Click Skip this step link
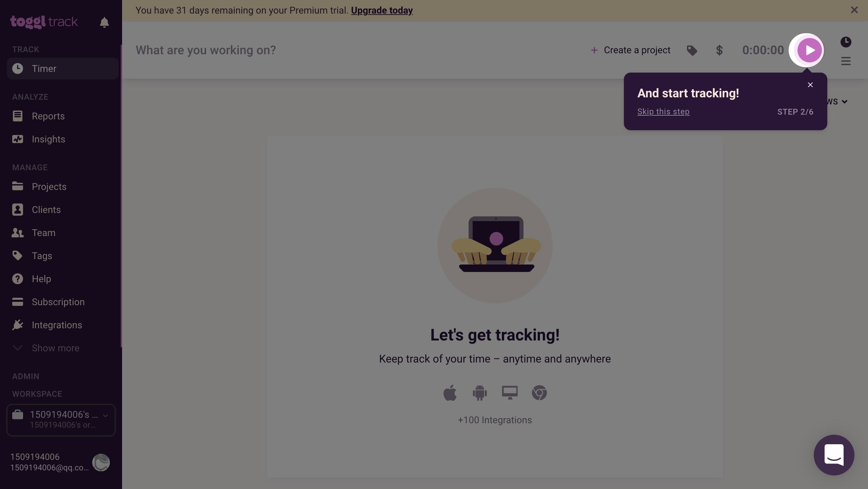Viewport: 868px width, 489px height. coord(663,112)
